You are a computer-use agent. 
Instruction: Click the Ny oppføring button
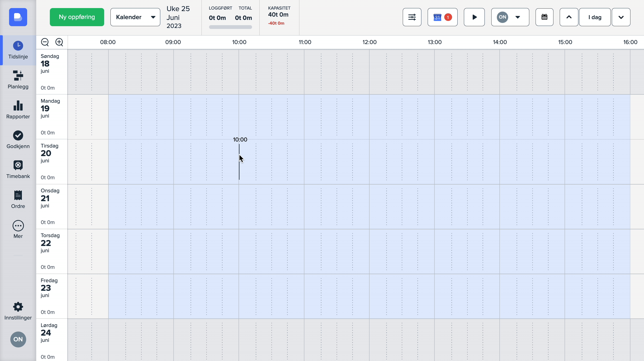click(x=77, y=17)
